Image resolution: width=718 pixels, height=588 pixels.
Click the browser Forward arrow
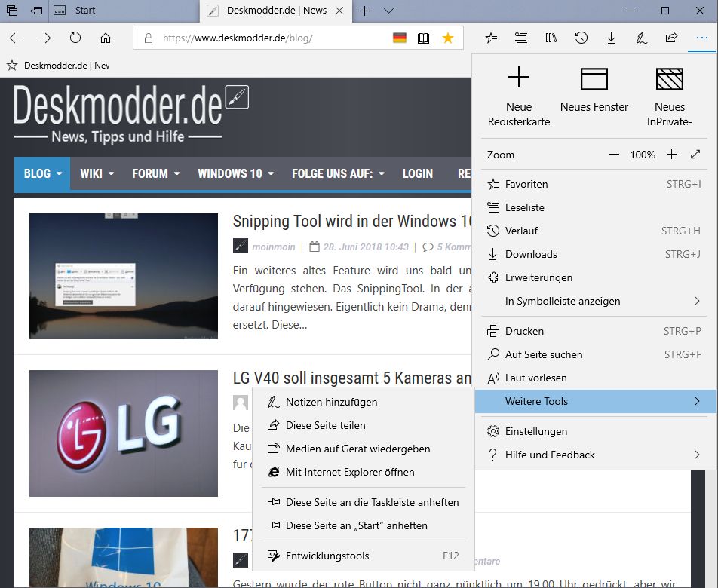(x=45, y=38)
